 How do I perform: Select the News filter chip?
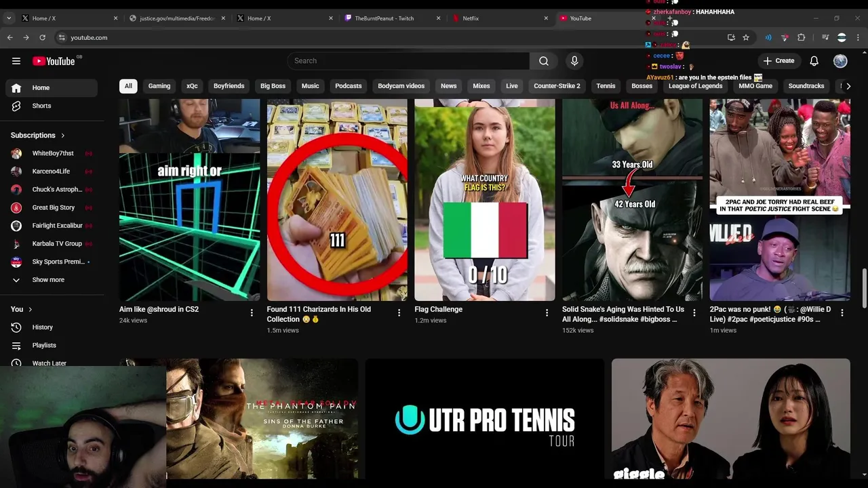[449, 86]
